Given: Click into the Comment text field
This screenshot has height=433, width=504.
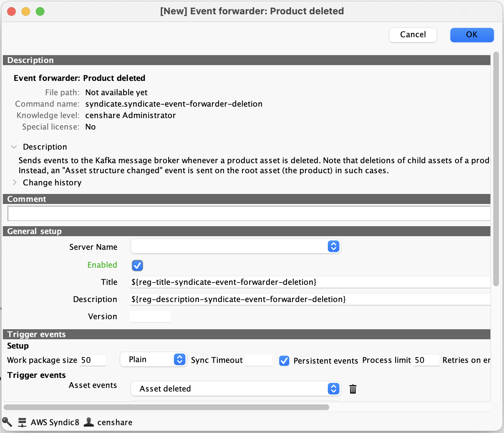Looking at the screenshot, I should [x=248, y=214].
